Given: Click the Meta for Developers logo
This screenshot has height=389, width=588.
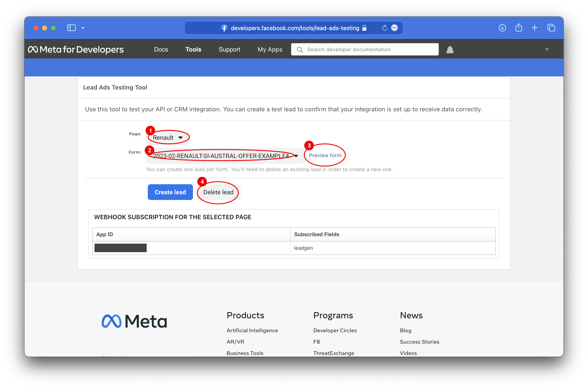Looking at the screenshot, I should pyautogui.click(x=76, y=50).
